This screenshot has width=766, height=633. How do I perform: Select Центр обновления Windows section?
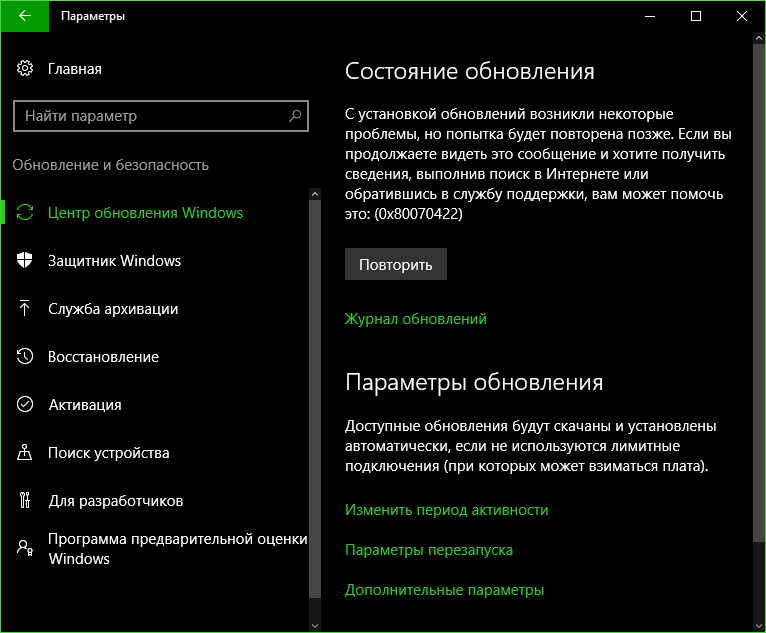[145, 213]
